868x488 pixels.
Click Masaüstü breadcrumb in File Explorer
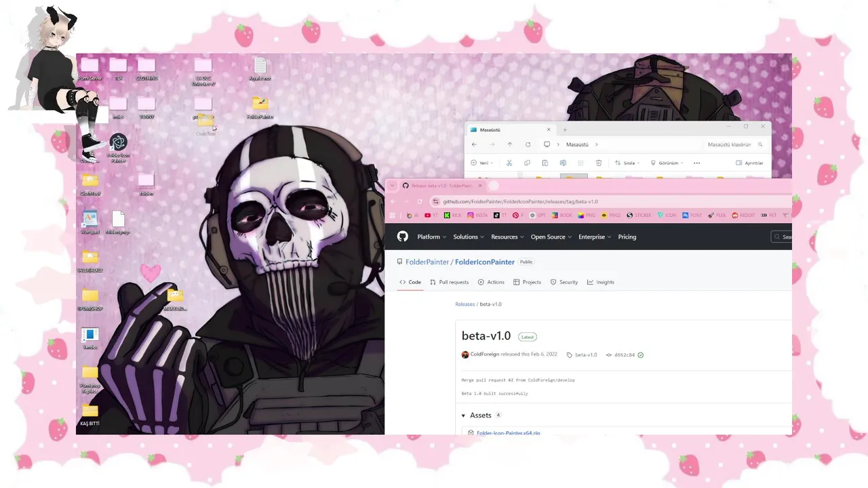click(577, 144)
